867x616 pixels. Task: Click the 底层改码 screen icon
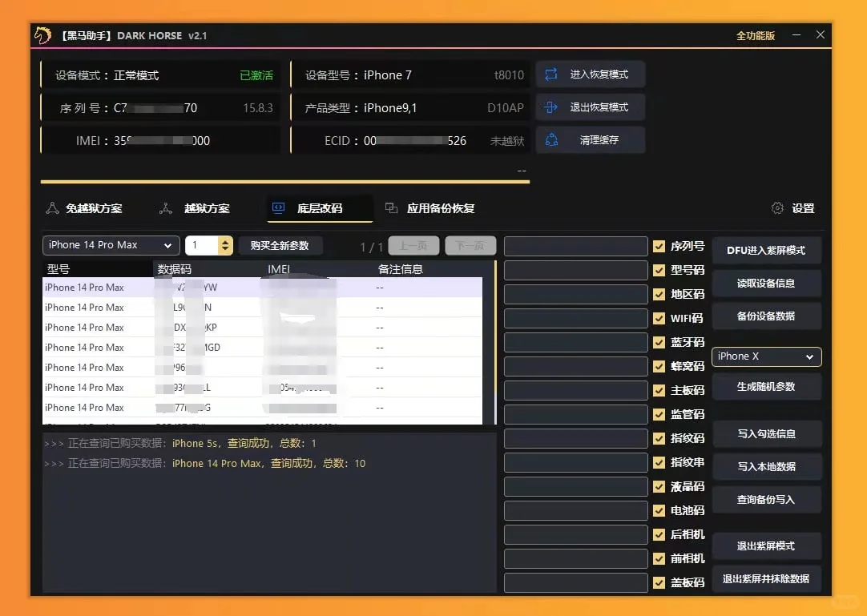tap(278, 208)
